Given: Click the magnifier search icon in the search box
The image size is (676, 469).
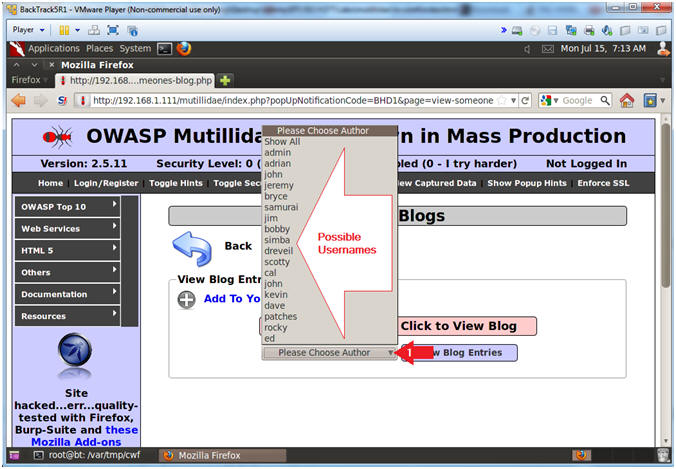Looking at the screenshot, I should pyautogui.click(x=605, y=100).
